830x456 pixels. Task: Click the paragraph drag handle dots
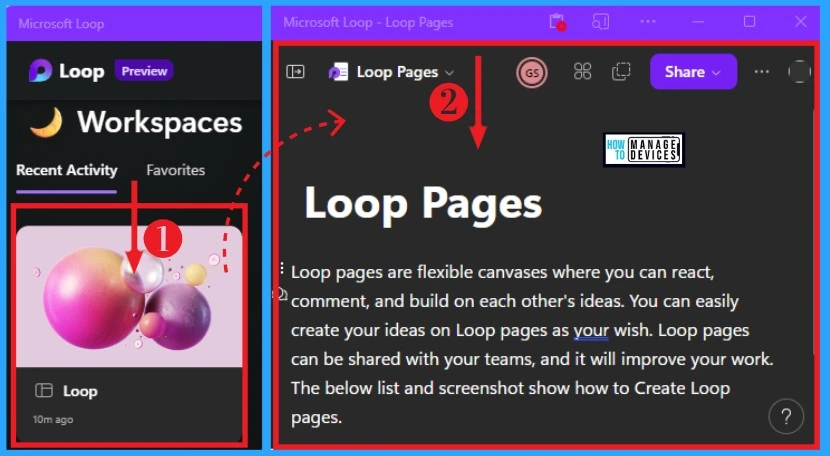(x=282, y=268)
